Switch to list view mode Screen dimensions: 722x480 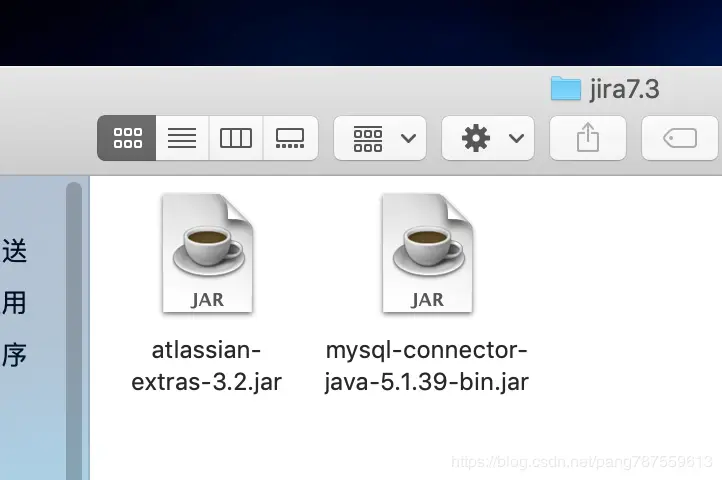tap(182, 138)
